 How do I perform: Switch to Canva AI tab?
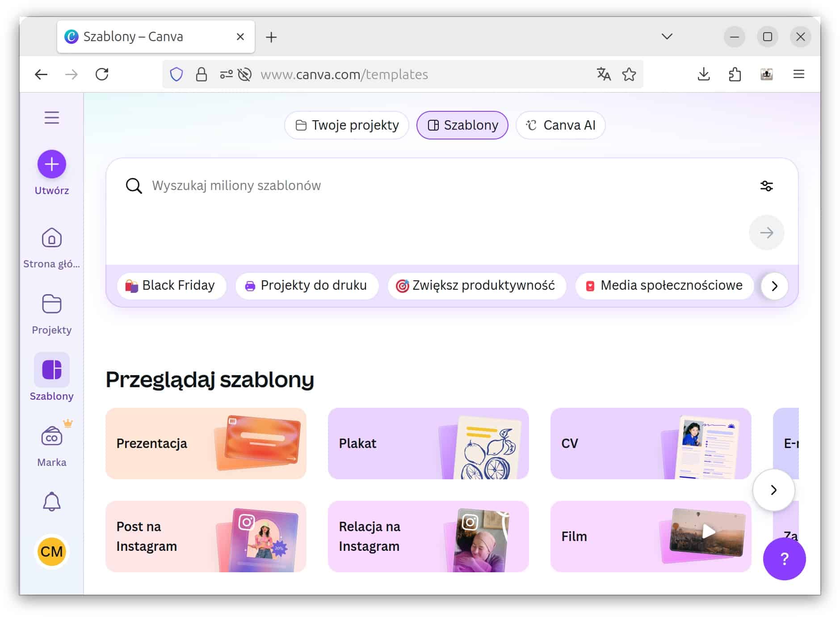click(x=561, y=125)
